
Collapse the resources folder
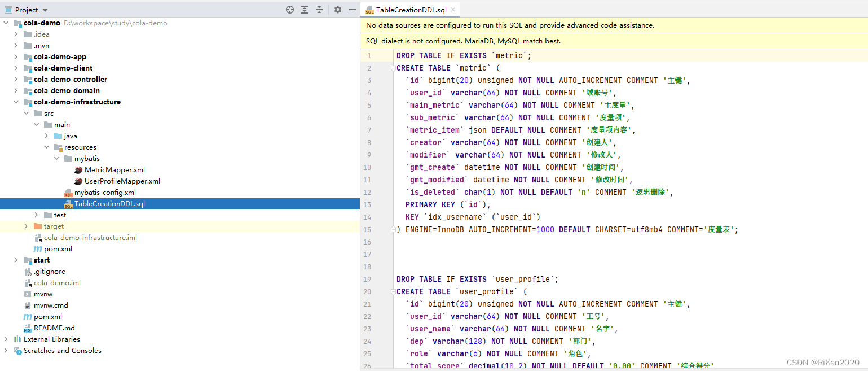[x=47, y=147]
